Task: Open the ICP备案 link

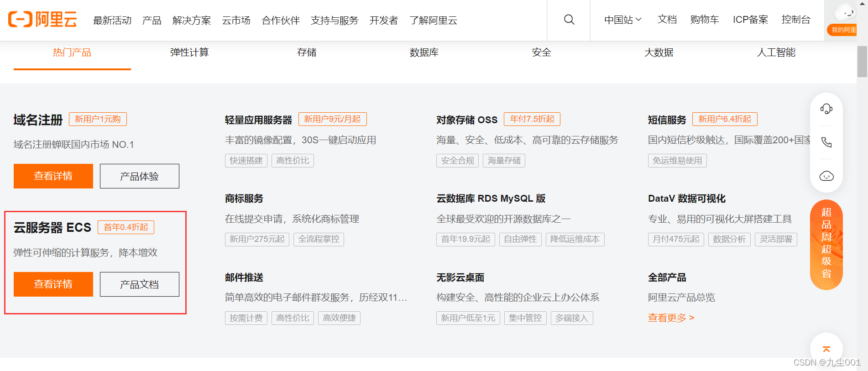Action: (x=750, y=20)
